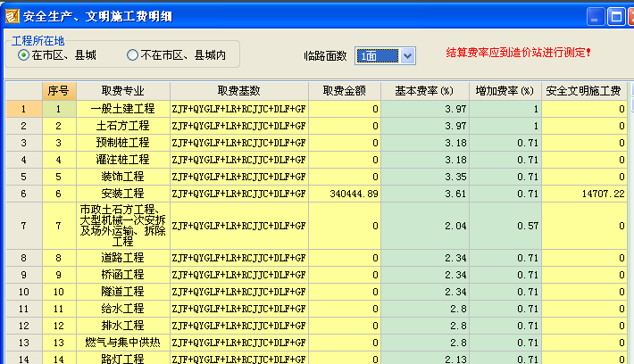Close the 安全生产、文明施工费明细 window
Viewport: 634px width, 364px height.
[x=617, y=16]
